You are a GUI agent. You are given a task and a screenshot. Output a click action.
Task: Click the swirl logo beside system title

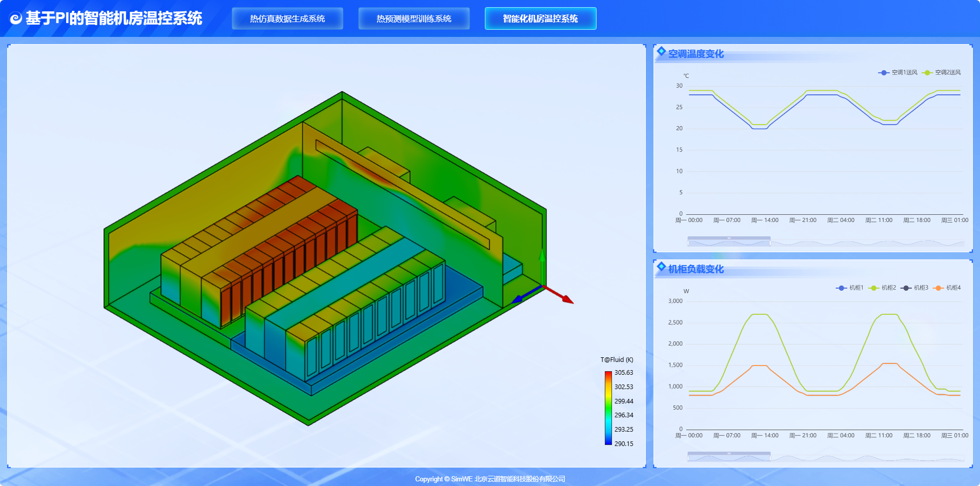click(16, 18)
